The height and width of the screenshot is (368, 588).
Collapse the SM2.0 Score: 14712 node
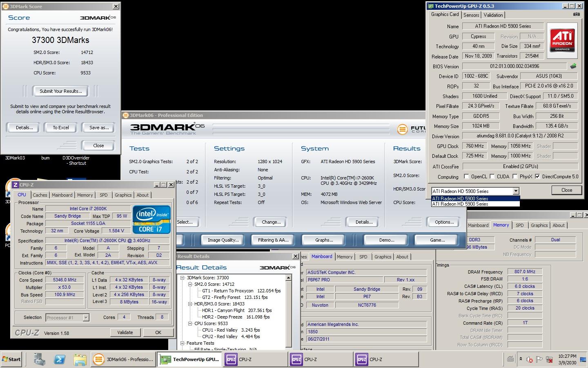click(x=190, y=284)
